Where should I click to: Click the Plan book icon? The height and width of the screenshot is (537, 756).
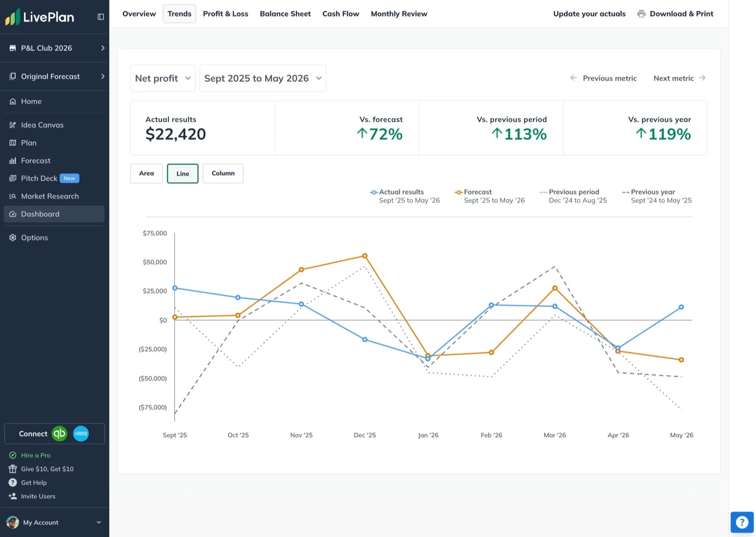13,143
